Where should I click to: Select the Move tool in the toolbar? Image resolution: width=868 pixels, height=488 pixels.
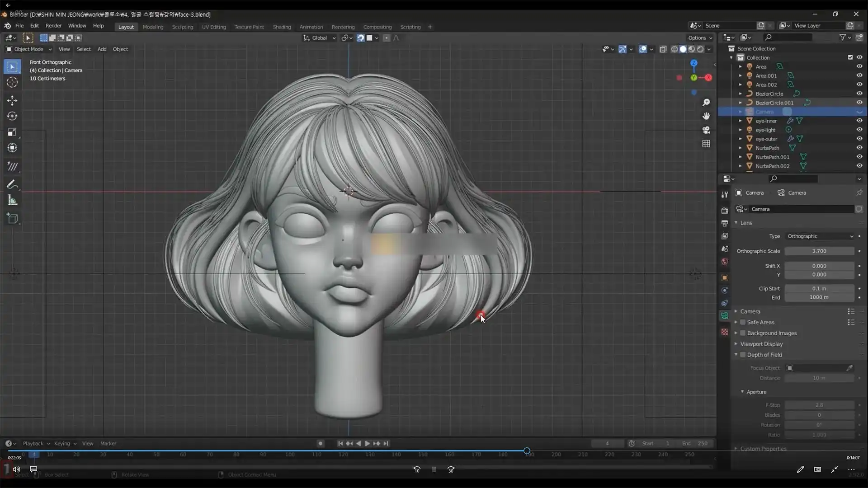[x=12, y=100]
